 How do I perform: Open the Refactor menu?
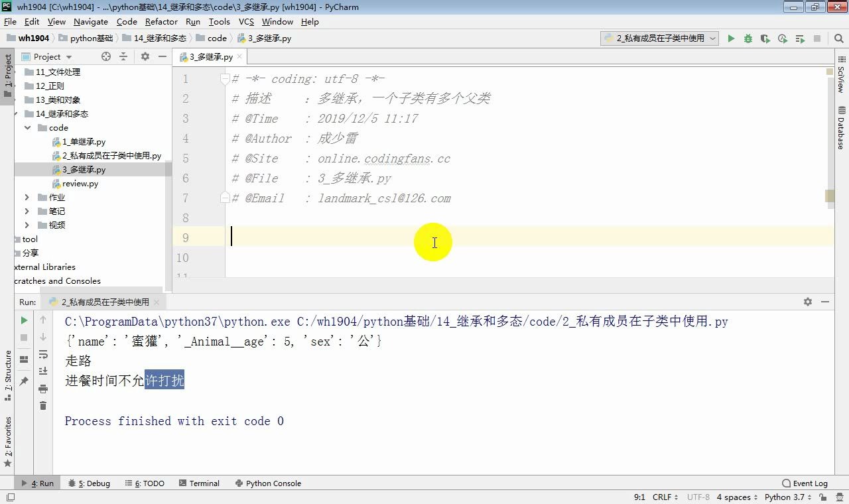click(x=161, y=21)
